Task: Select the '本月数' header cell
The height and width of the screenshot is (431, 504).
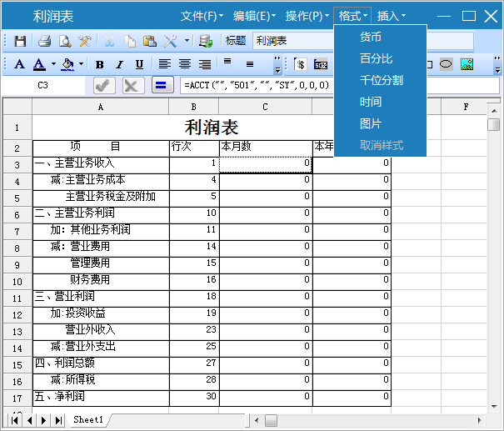Action: 266,148
